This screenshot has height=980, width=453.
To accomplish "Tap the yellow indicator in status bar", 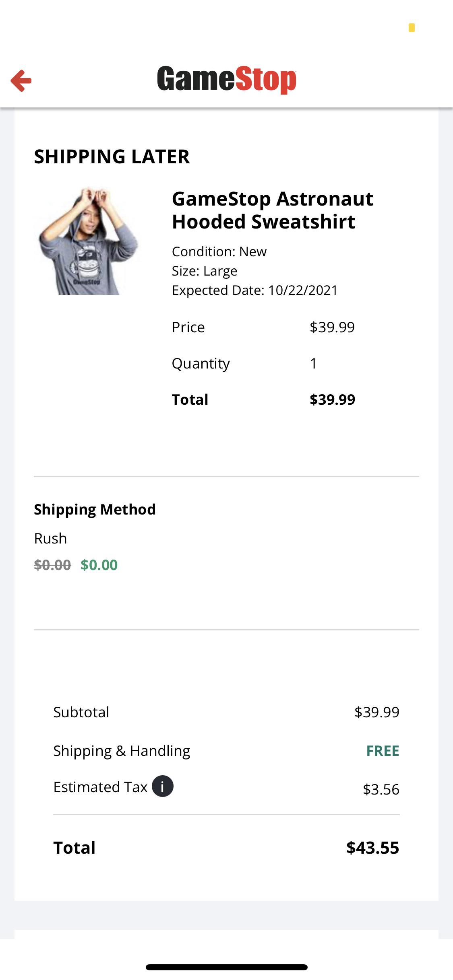I will [x=412, y=28].
